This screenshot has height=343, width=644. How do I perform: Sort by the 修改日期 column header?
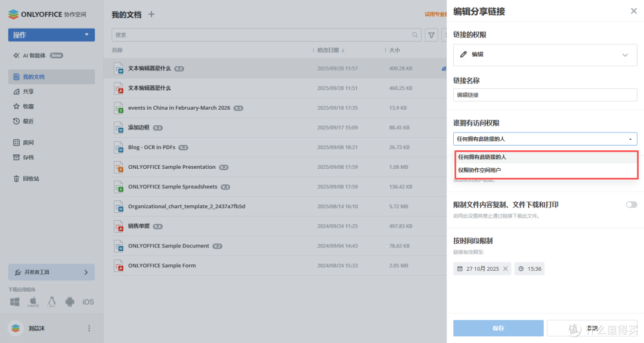point(330,50)
